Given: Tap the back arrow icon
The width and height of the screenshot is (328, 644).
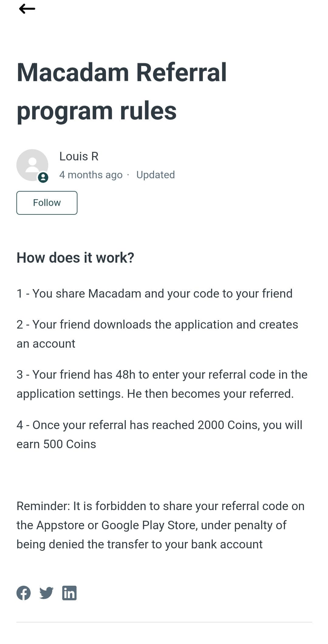Looking at the screenshot, I should click(27, 9).
